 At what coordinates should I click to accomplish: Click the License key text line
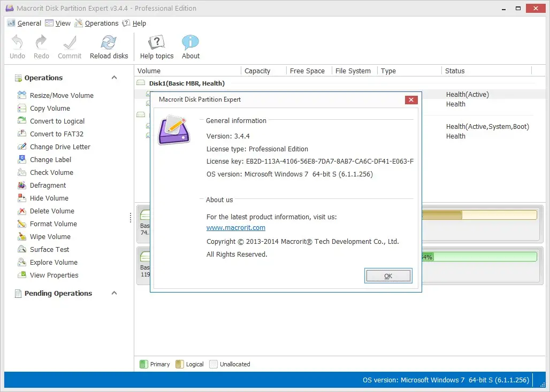click(x=310, y=162)
